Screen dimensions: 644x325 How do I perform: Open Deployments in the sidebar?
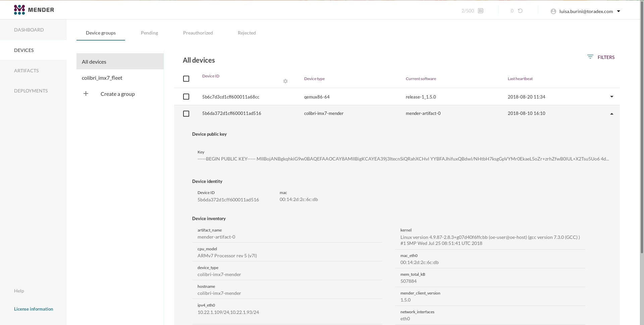(x=31, y=91)
